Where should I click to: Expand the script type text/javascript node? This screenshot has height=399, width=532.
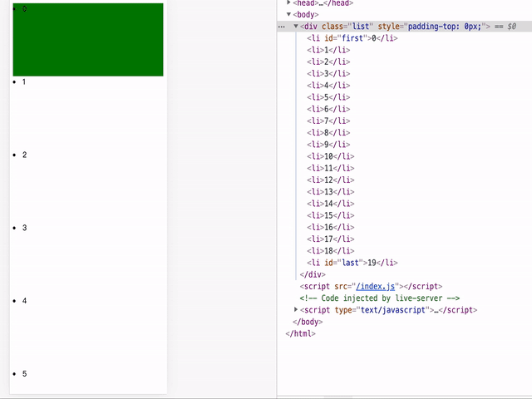[x=296, y=309]
